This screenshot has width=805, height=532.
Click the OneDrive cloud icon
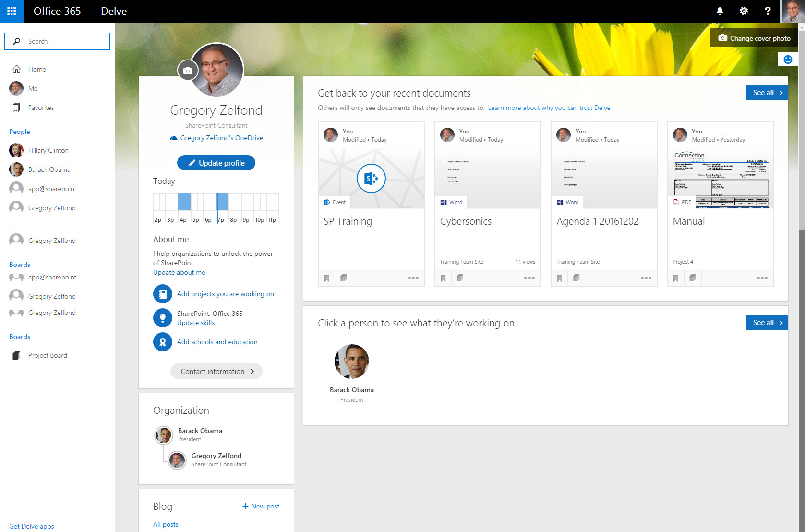pyautogui.click(x=174, y=138)
